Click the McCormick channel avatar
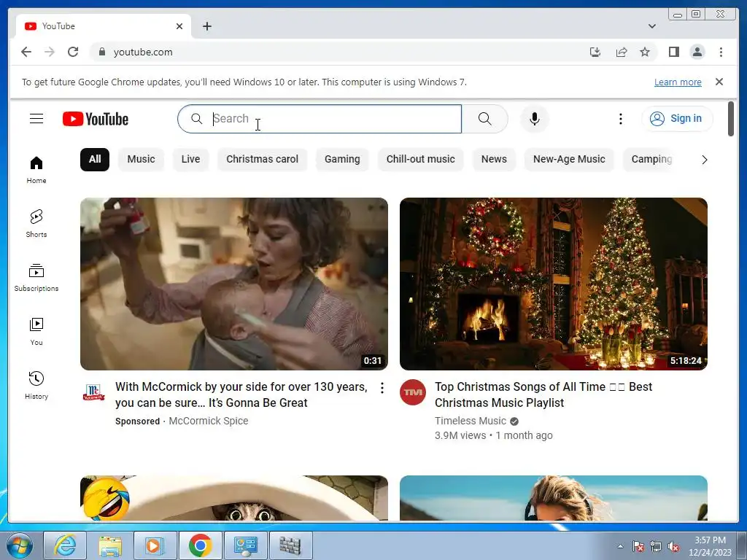747x560 pixels. tap(93, 392)
